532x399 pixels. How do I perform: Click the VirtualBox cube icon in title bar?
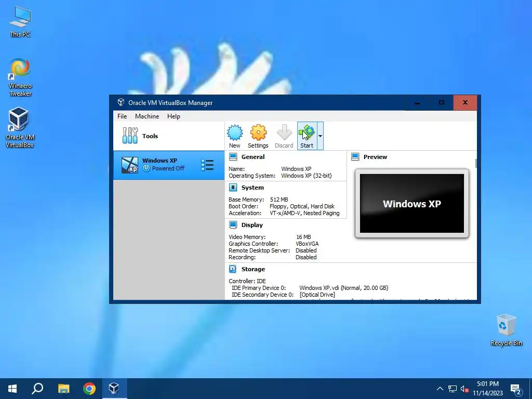point(121,102)
